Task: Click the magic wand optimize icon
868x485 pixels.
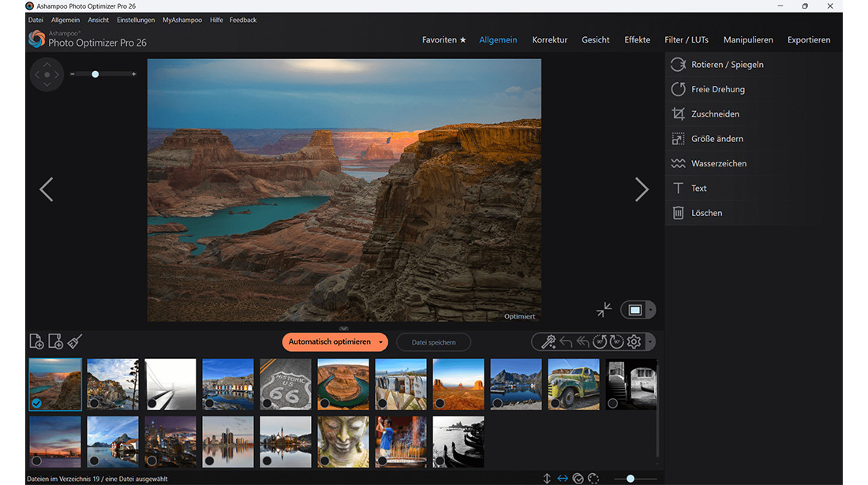Action: [x=548, y=341]
